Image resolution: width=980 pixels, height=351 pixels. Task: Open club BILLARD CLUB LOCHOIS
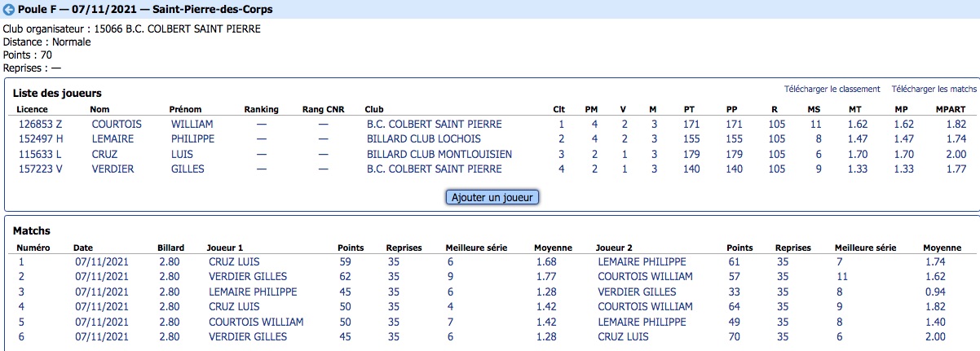pos(424,139)
